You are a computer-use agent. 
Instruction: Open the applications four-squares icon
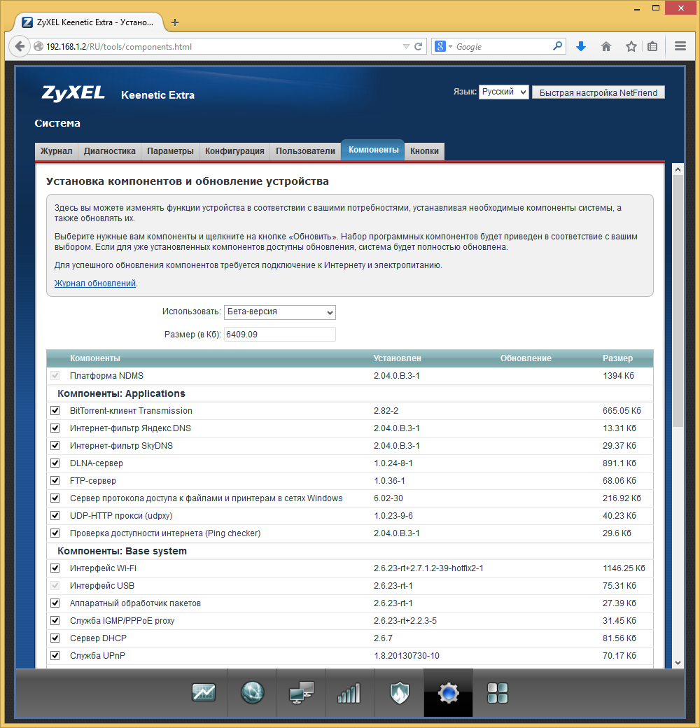[x=497, y=693]
